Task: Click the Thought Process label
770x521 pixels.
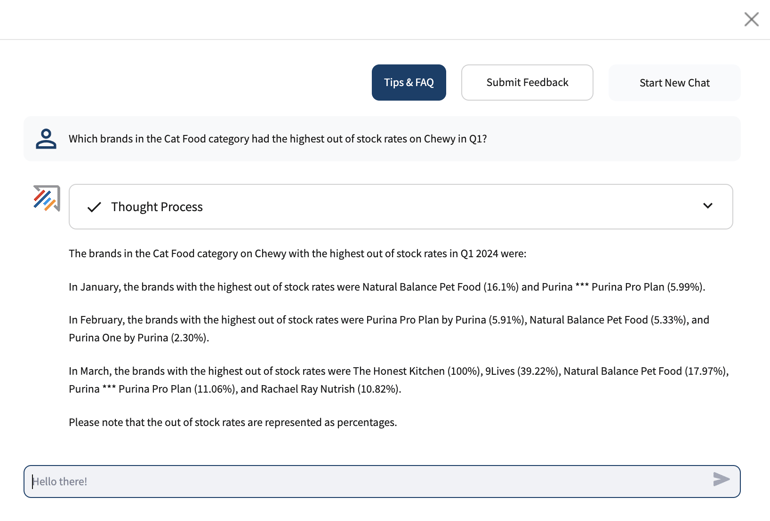Action: click(157, 207)
